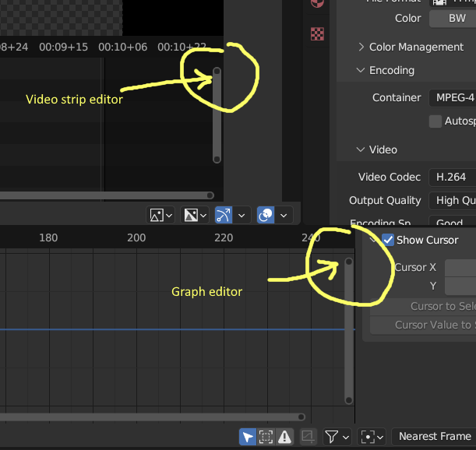Image resolution: width=476 pixels, height=450 pixels.
Task: Toggle overlays in the sequencer preview
Action: point(266,216)
